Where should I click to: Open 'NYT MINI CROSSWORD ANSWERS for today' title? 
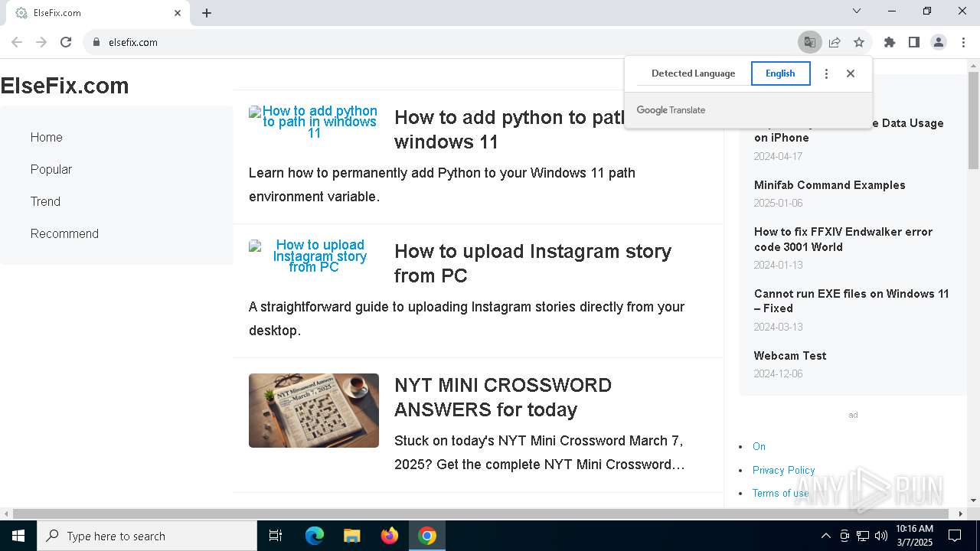click(503, 397)
